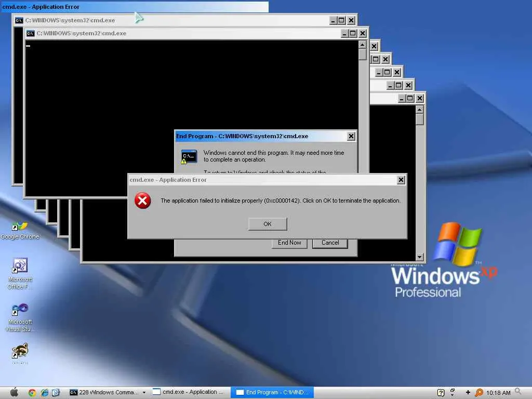
Task: Open the system menu icon of the frontmost cmd.exe window
Action: pos(30,33)
